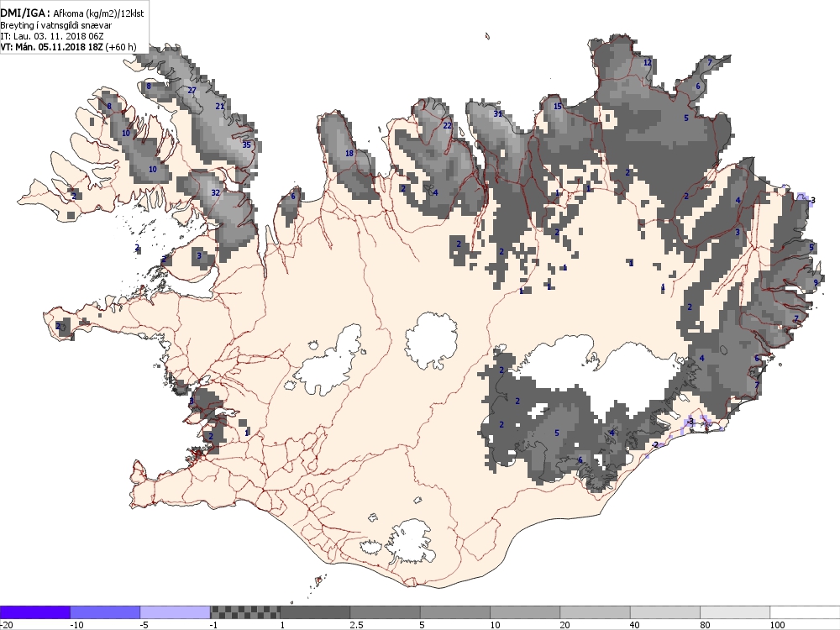Image resolution: width=840 pixels, height=630 pixels.
Task: Click the very pale 80 to 100 legend swatch
Action: [x=735, y=612]
